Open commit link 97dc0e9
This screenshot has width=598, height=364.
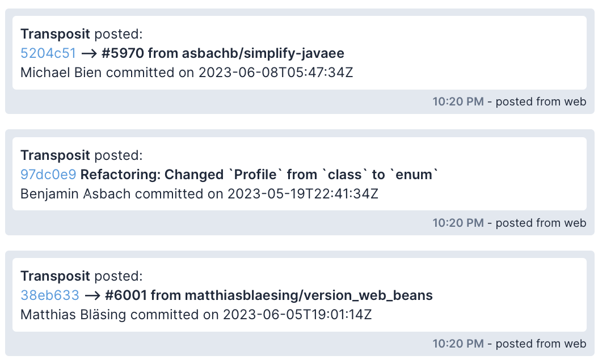[x=48, y=175]
